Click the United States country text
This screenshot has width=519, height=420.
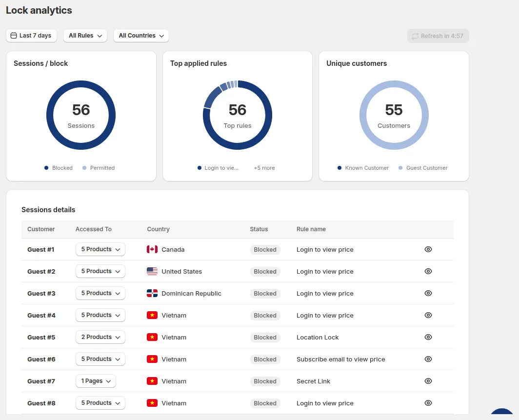pos(182,271)
